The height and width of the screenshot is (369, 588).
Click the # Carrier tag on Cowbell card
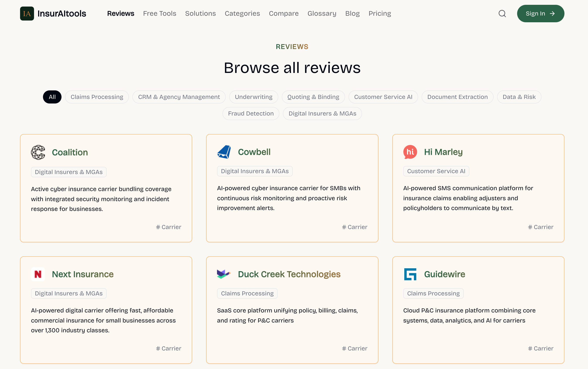(354, 227)
